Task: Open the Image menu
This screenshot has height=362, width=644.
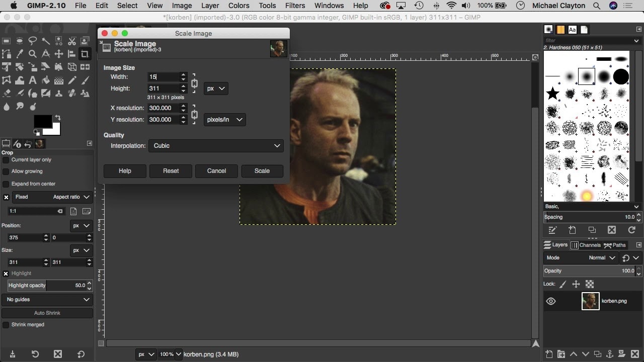Action: click(182, 6)
